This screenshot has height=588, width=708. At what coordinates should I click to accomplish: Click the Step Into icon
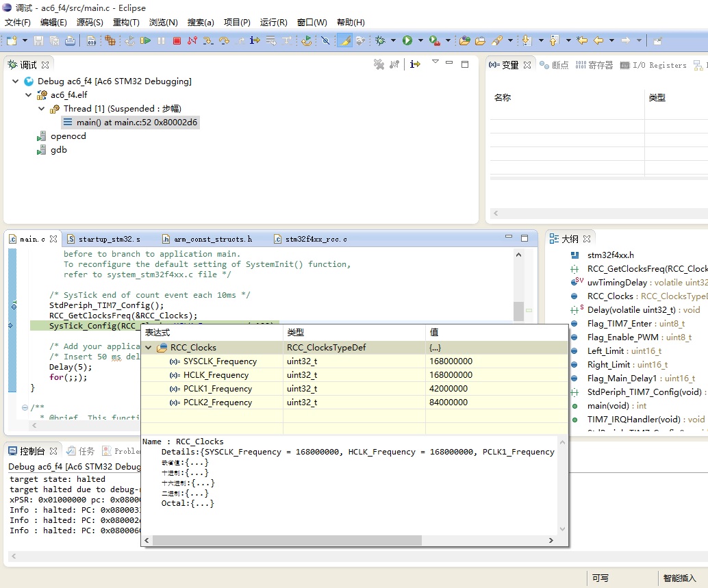click(207, 40)
